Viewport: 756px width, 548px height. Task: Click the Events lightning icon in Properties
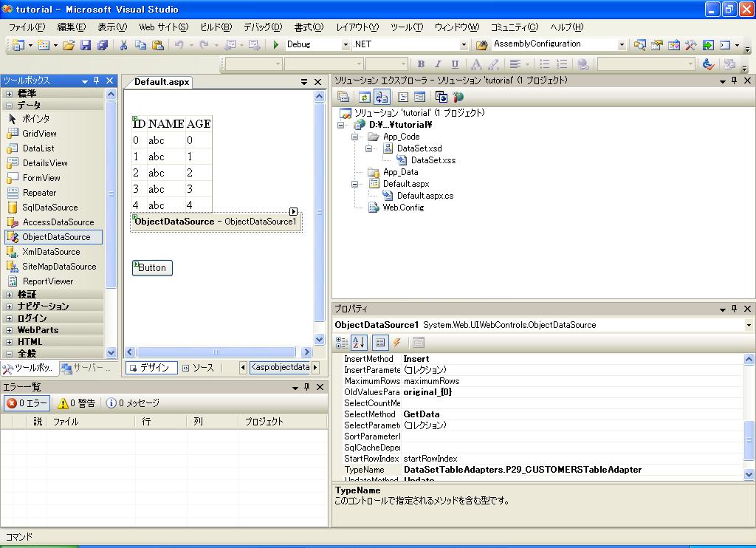[x=396, y=343]
